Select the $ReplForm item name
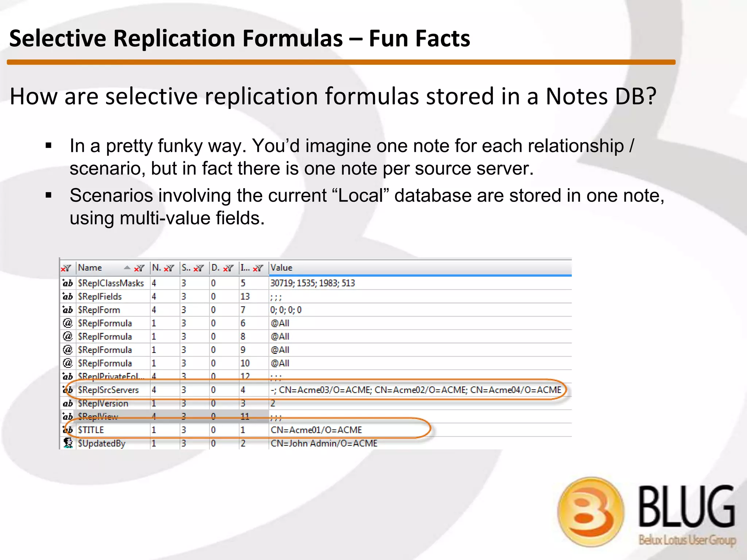This screenshot has height=560, width=747. coord(99,310)
